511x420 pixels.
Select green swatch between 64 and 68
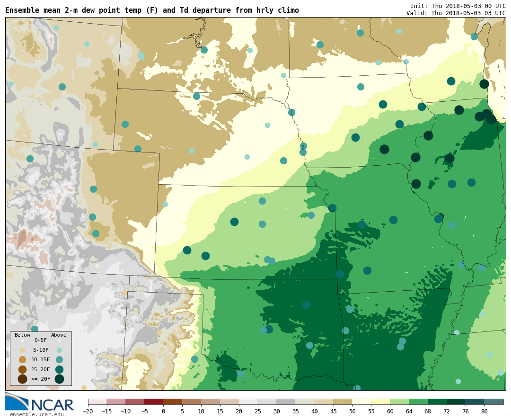[418, 402]
